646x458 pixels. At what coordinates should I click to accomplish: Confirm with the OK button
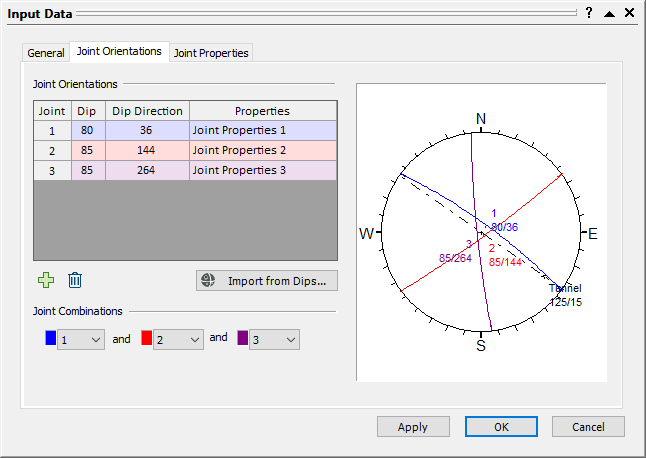click(x=501, y=427)
